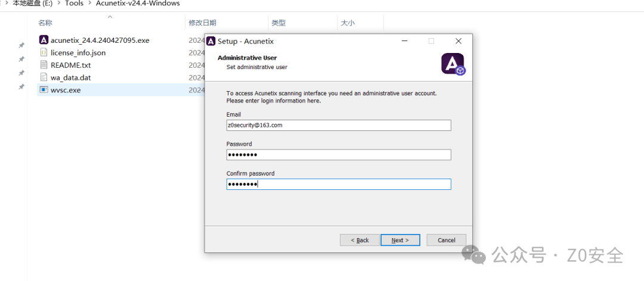The image size is (644, 281).
Task: Click the Email input field
Action: 339,125
